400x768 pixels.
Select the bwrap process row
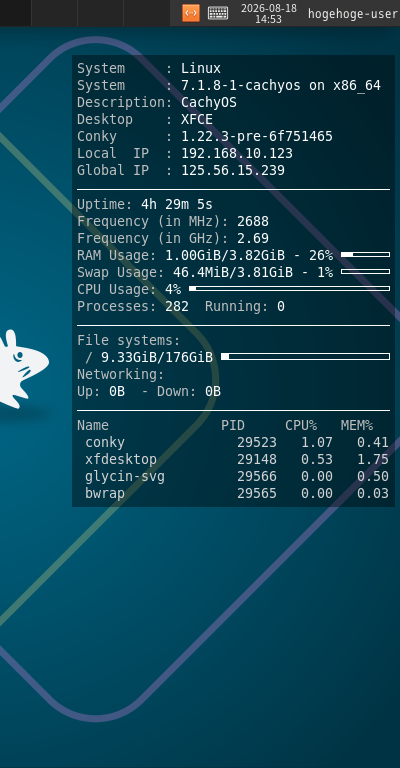click(x=233, y=493)
